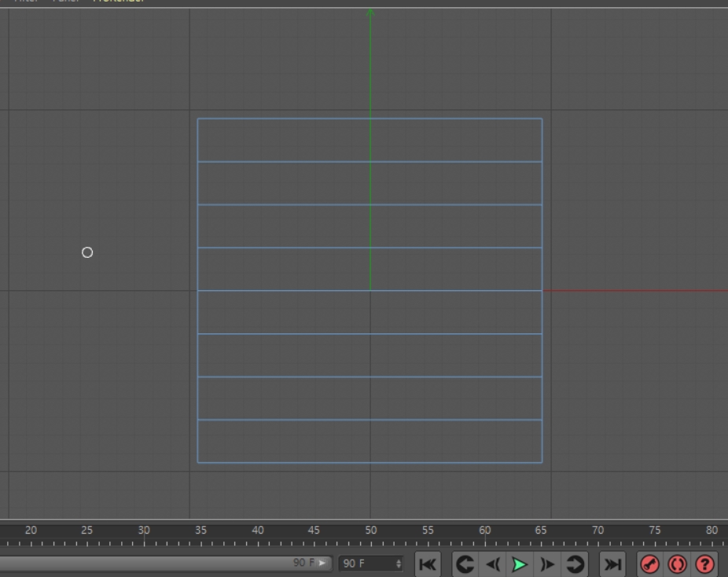This screenshot has width=728, height=577.
Task: Jump to frame 75 on the timeline ruler
Action: click(655, 530)
